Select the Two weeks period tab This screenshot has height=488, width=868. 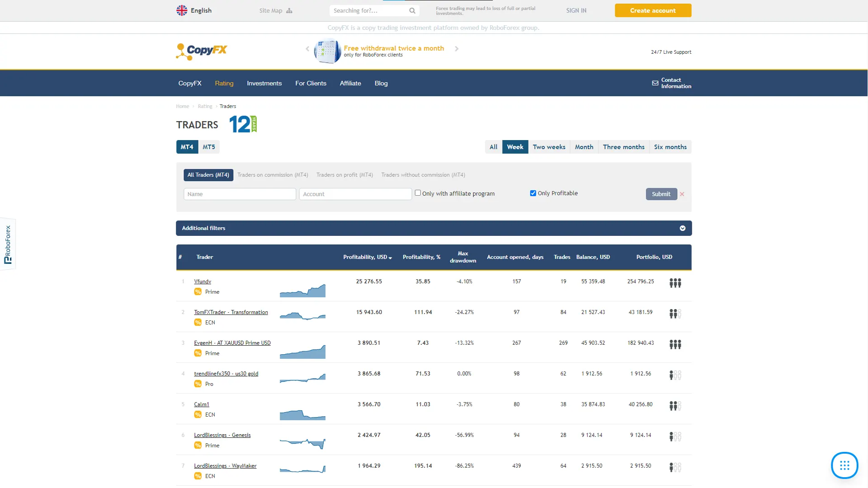[549, 147]
